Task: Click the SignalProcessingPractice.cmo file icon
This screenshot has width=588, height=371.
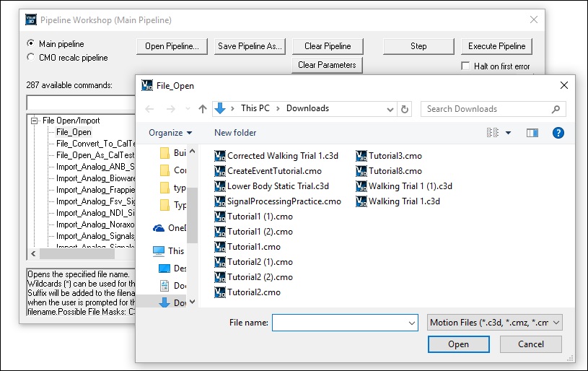Action: pos(220,201)
